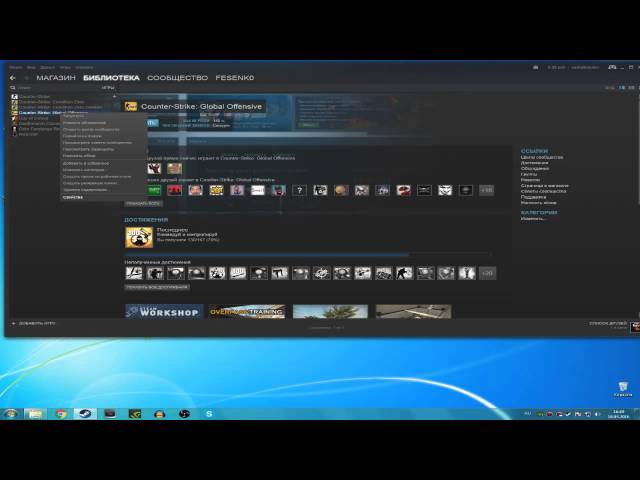
Task: Click the Показать всех friends button
Action: tap(143, 203)
